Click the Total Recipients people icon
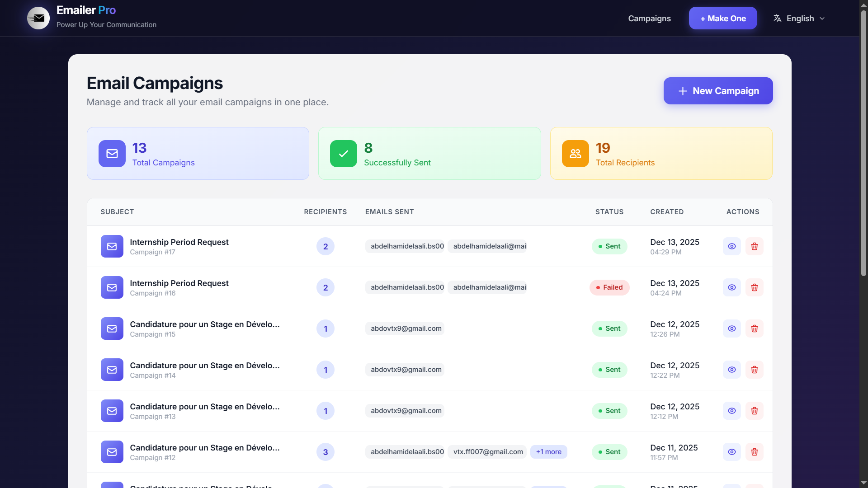Image resolution: width=868 pixels, height=488 pixels. click(x=575, y=154)
